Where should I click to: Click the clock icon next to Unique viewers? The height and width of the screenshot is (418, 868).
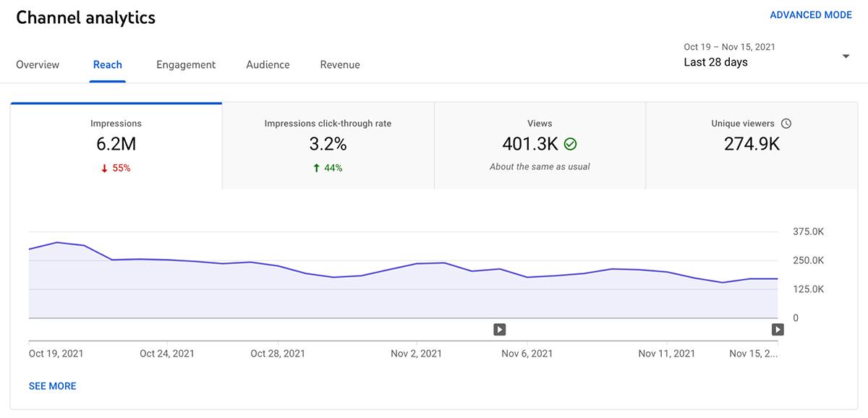(786, 123)
